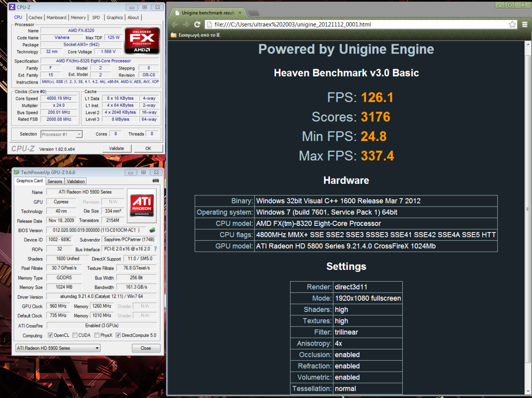The image size is (532, 398).
Task: Click the Min FPS value 24.8
Action: pyautogui.click(x=374, y=136)
